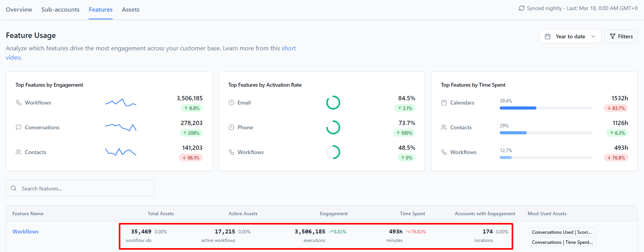Focus the Search features input field
Image resolution: width=644 pixels, height=252 pixels.
tap(80, 188)
